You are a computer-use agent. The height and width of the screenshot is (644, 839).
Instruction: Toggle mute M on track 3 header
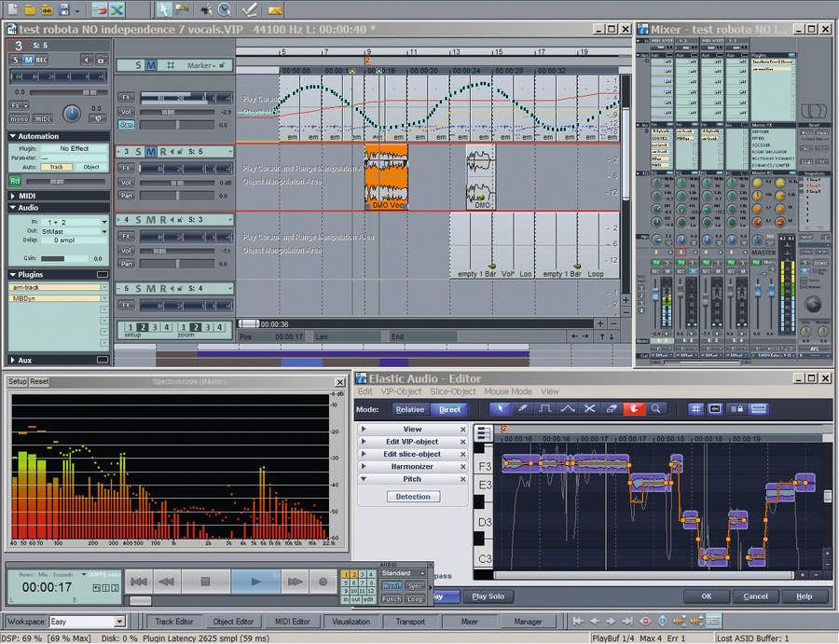point(151,151)
